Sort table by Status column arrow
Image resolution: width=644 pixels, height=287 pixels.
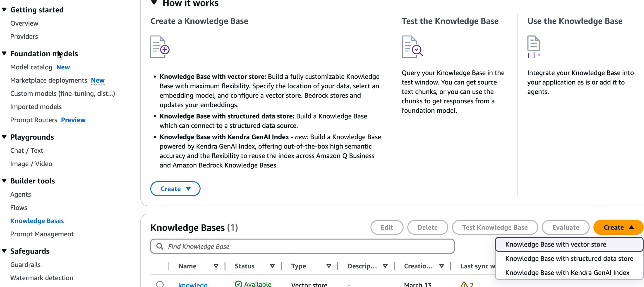(272, 266)
